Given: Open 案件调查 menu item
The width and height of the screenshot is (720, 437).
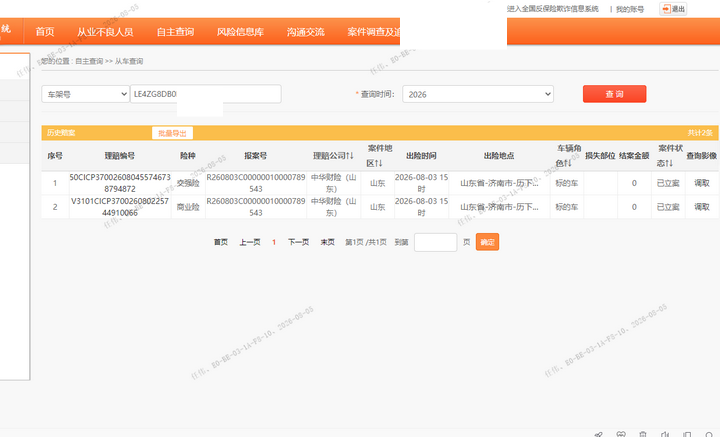Looking at the screenshot, I should point(373,32).
